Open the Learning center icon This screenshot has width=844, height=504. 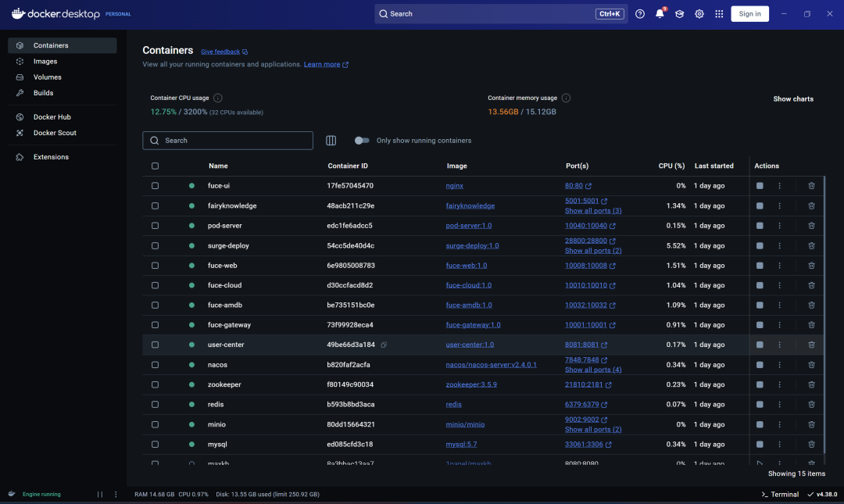pyautogui.click(x=679, y=14)
